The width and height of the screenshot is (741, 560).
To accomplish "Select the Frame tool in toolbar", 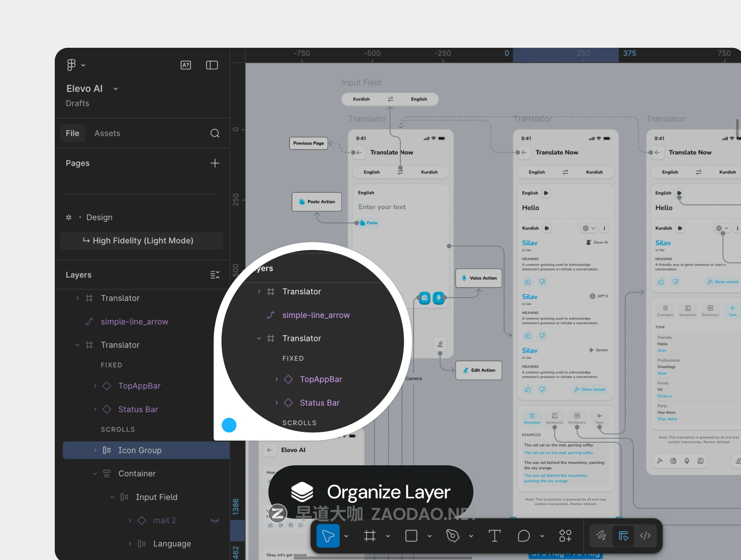I will coord(370,536).
